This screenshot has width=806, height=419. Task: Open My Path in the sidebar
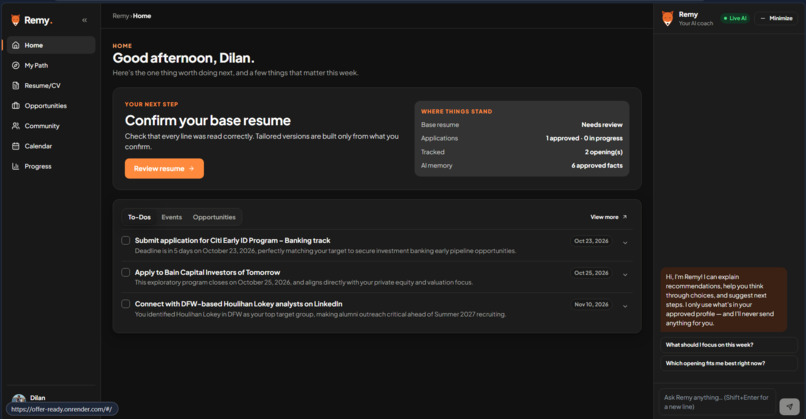coord(51,65)
